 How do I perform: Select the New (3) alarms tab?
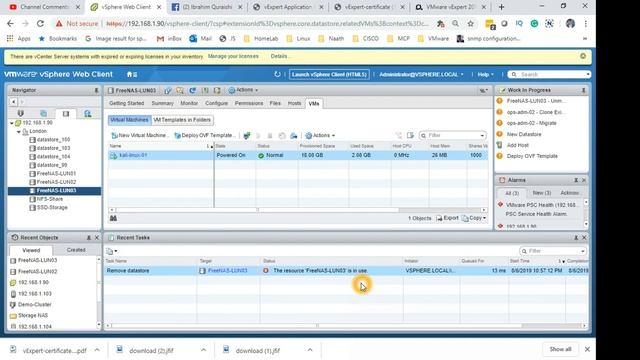tap(542, 193)
